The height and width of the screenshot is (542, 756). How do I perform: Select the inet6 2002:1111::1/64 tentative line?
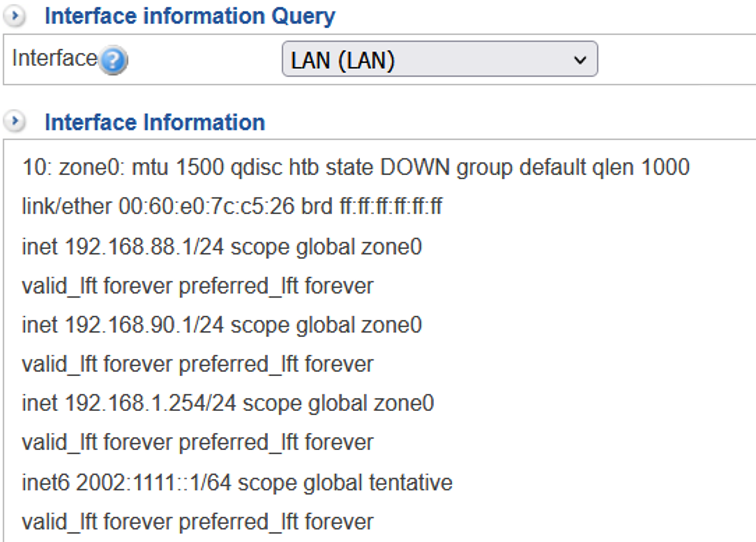coord(237,483)
